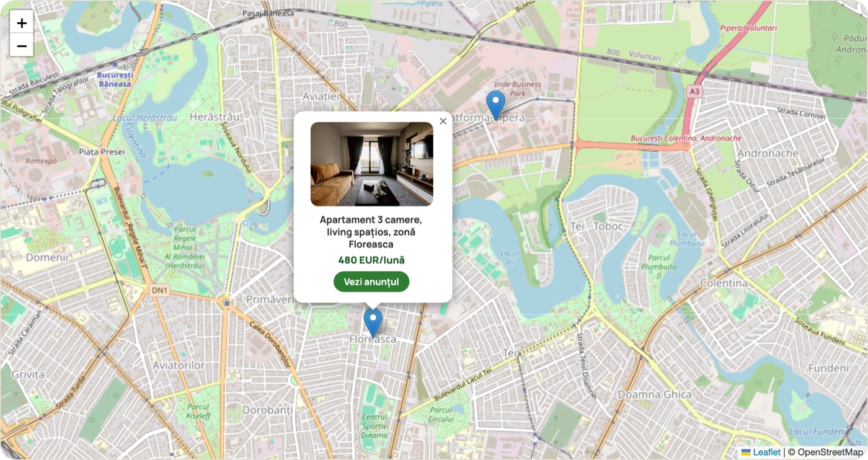The width and height of the screenshot is (868, 460).
Task: Click the Vezi anunțul button
Action: (x=371, y=281)
